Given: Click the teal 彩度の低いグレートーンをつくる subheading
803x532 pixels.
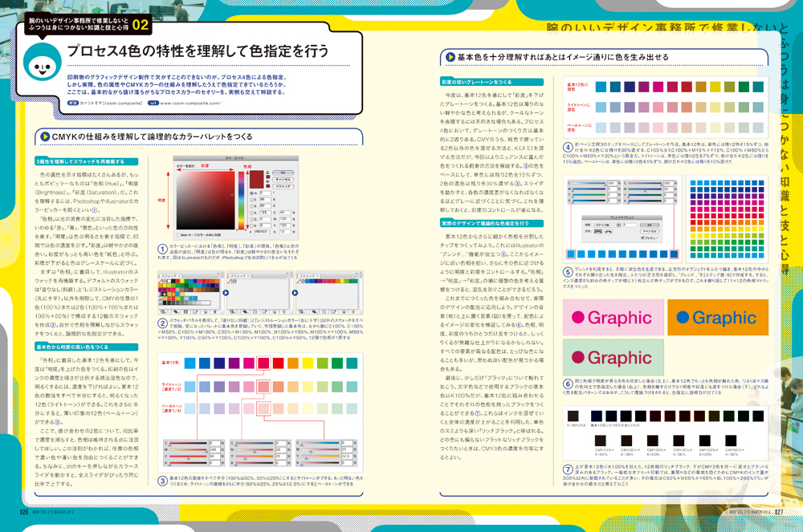Looking at the screenshot, I should coord(491,82).
